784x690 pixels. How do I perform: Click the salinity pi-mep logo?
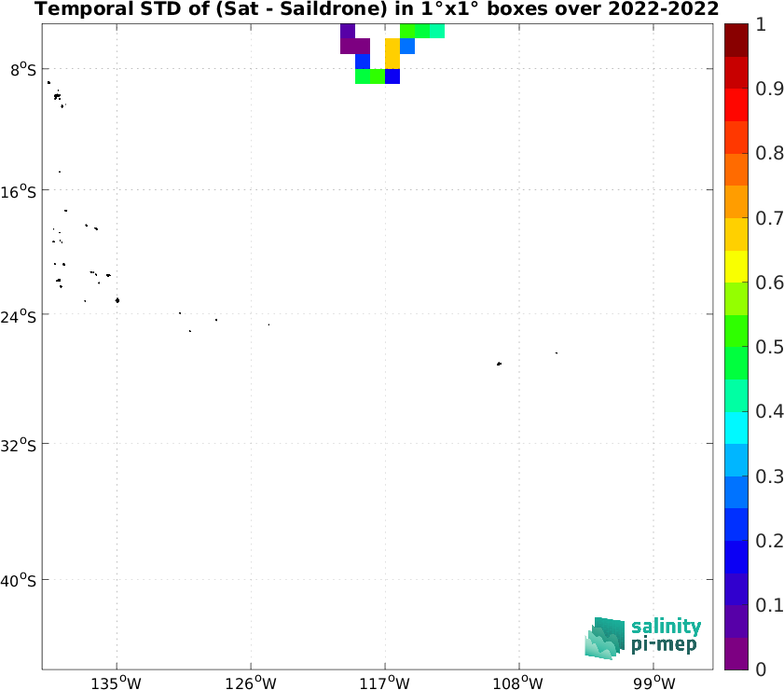(x=643, y=638)
